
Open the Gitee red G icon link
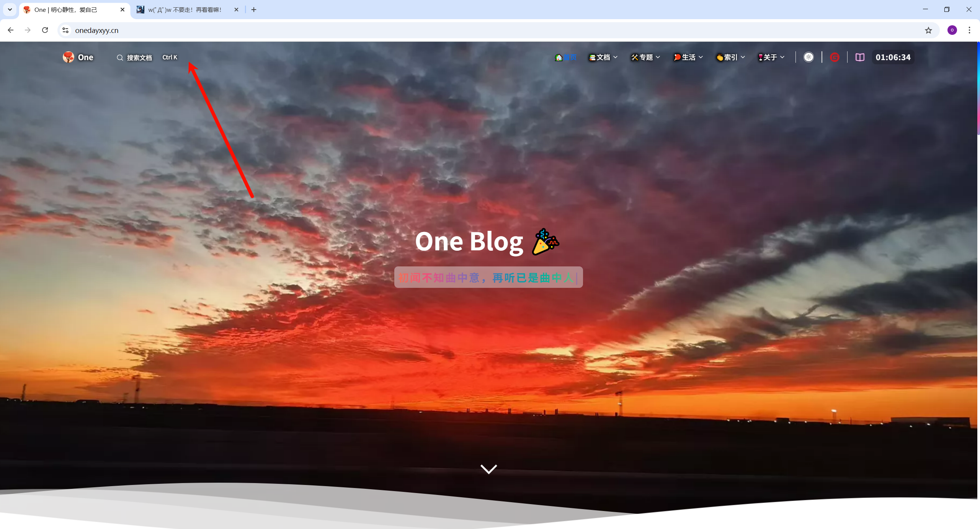click(835, 57)
